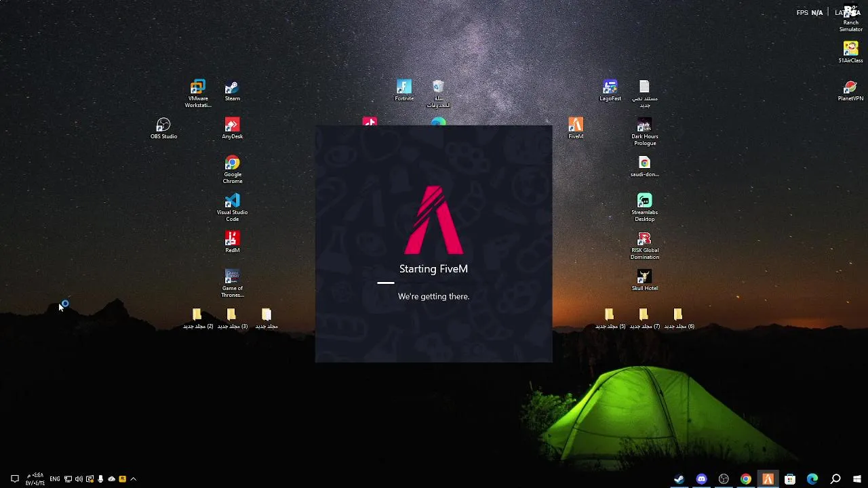Switch to OBS Studio in the taskbar

pos(724,479)
